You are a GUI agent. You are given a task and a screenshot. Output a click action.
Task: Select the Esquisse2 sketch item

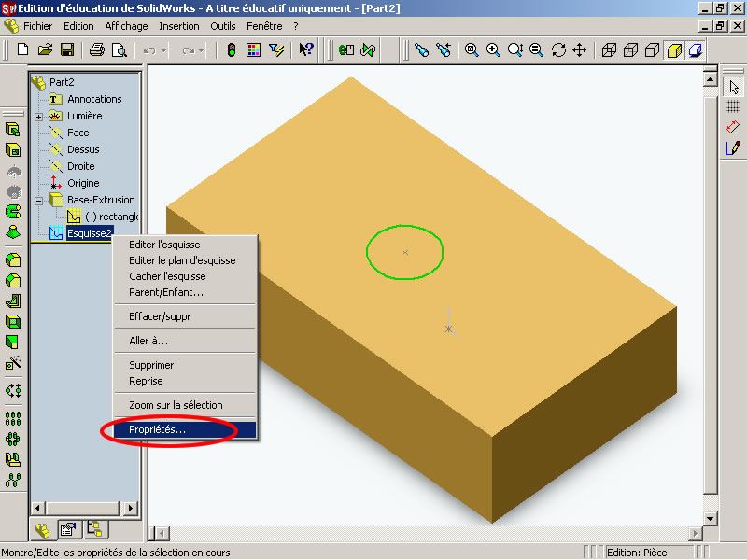click(89, 233)
